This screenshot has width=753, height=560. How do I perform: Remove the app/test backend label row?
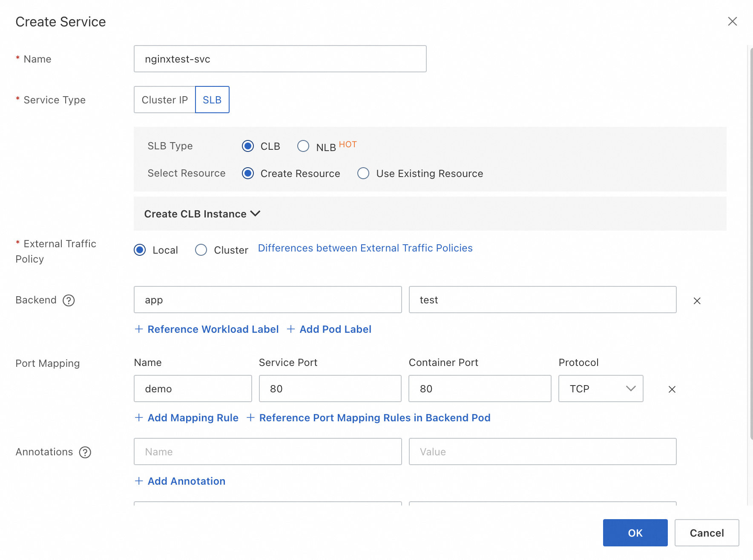[x=697, y=301]
